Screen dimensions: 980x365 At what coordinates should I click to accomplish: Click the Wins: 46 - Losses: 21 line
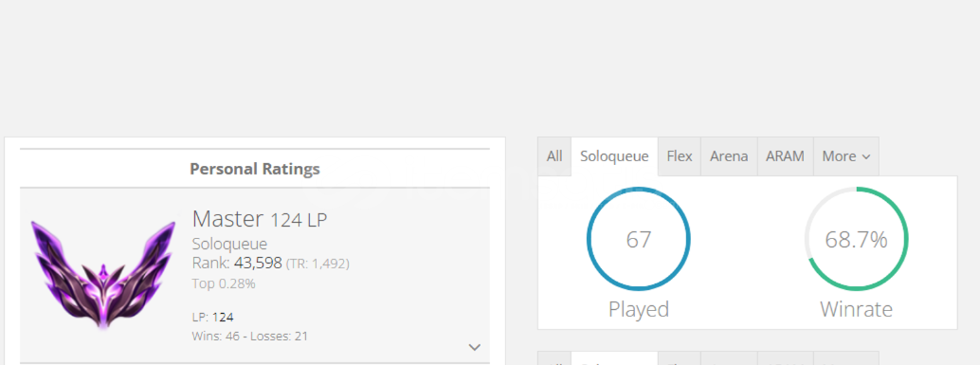(250, 337)
